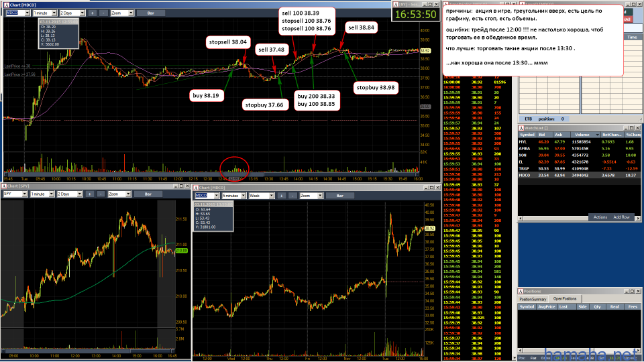This screenshot has height=362, width=644.
Task: Click the watchlist scroll left arrow
Action: click(521, 219)
